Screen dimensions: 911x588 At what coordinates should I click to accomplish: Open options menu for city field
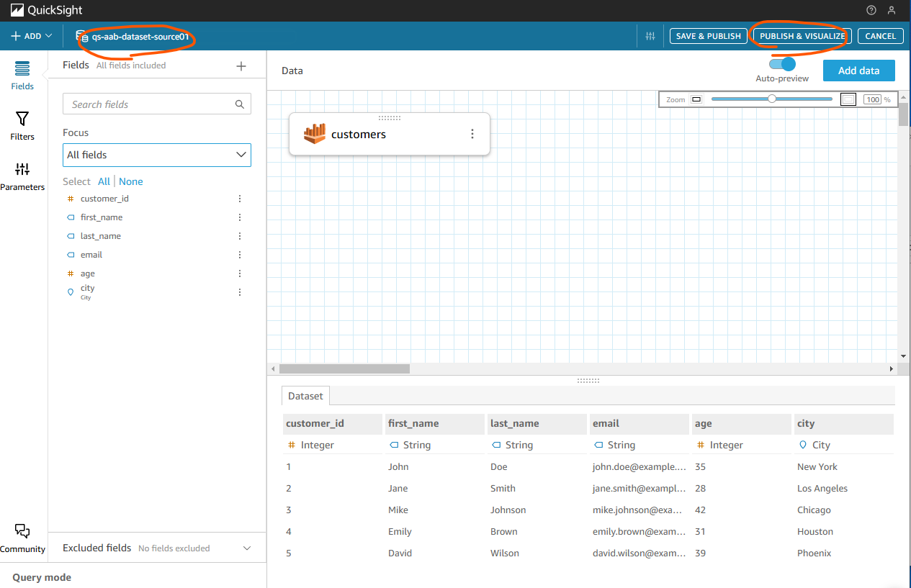[240, 292]
